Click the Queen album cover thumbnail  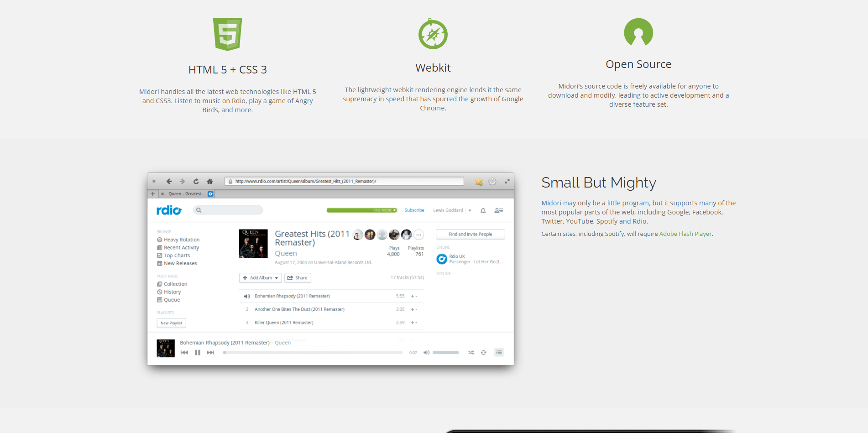tap(253, 244)
